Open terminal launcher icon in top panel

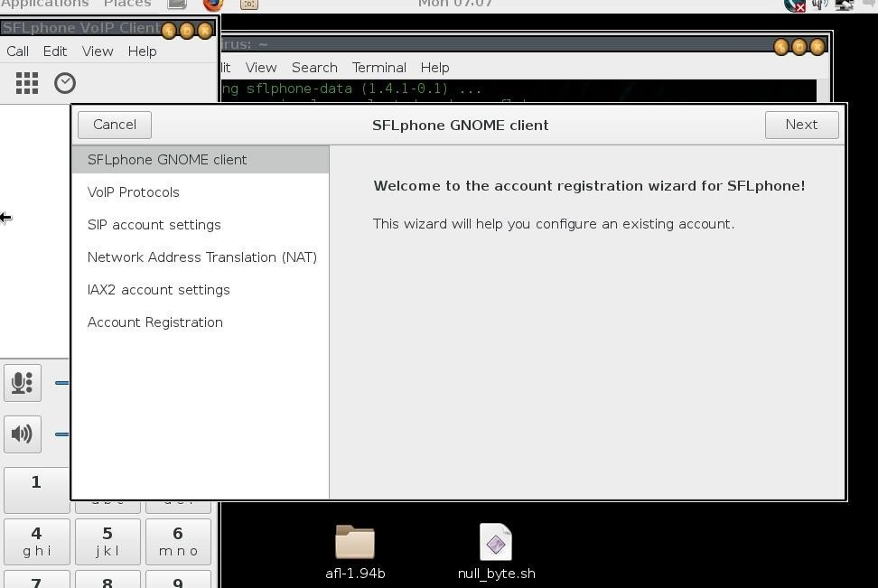(178, 5)
